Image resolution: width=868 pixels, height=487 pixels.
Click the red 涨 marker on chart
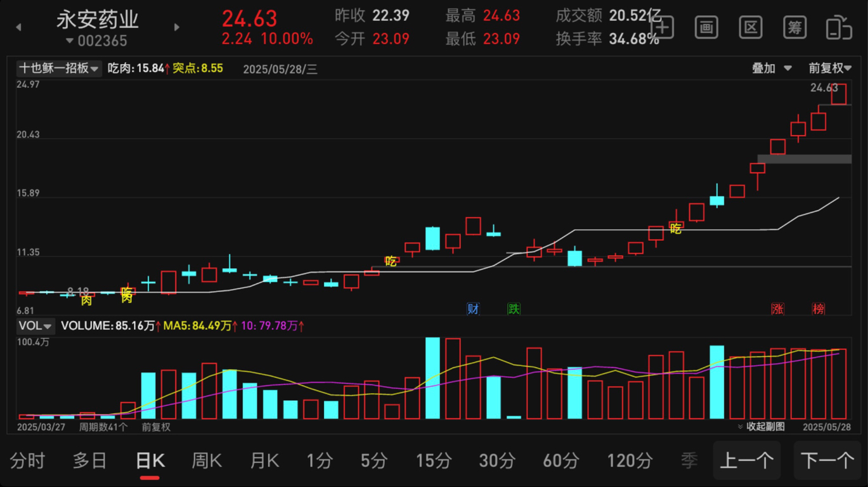(x=778, y=309)
